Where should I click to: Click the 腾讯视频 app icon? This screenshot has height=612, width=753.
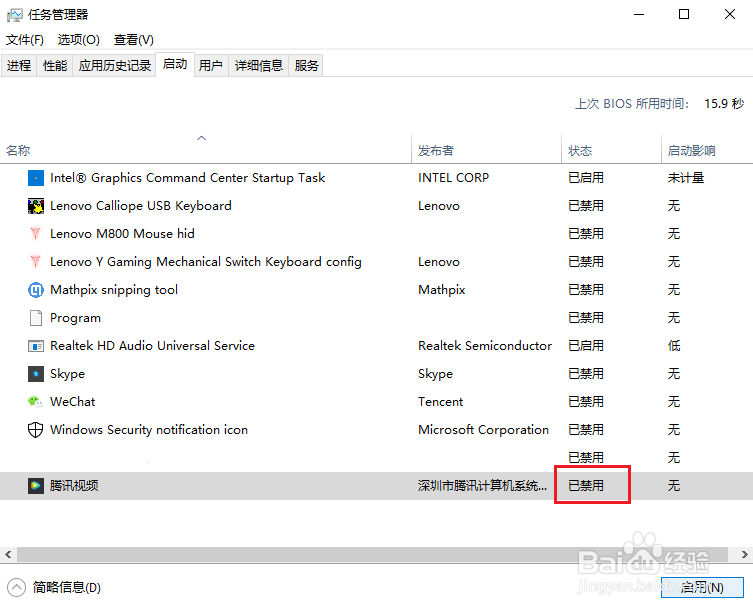coord(36,486)
